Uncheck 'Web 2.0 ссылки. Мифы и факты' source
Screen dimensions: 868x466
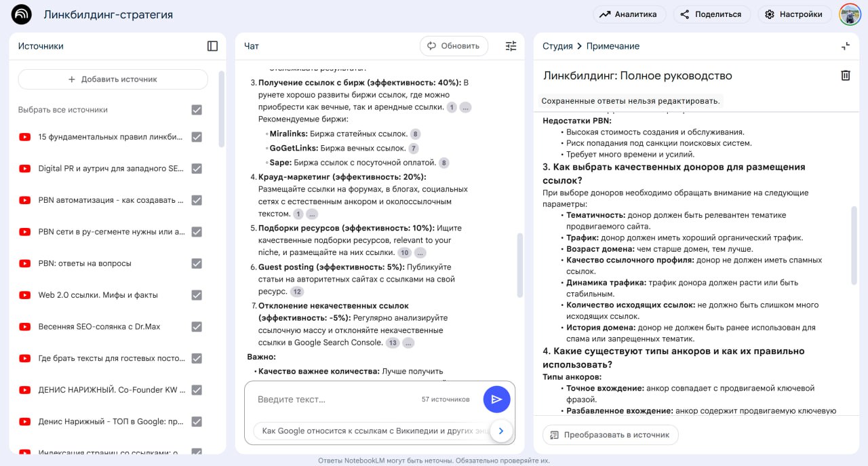pos(197,295)
